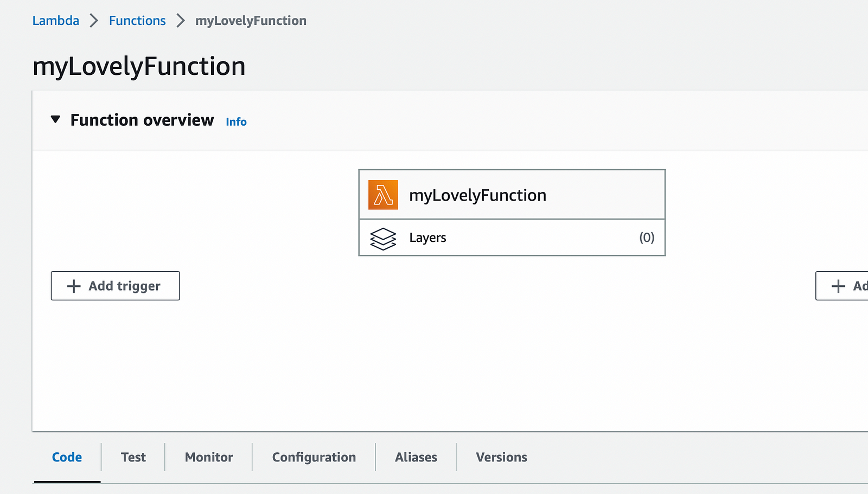Screen dimensions: 868x494
Task: Go to Lambda in the breadcrumb
Action: coord(55,21)
